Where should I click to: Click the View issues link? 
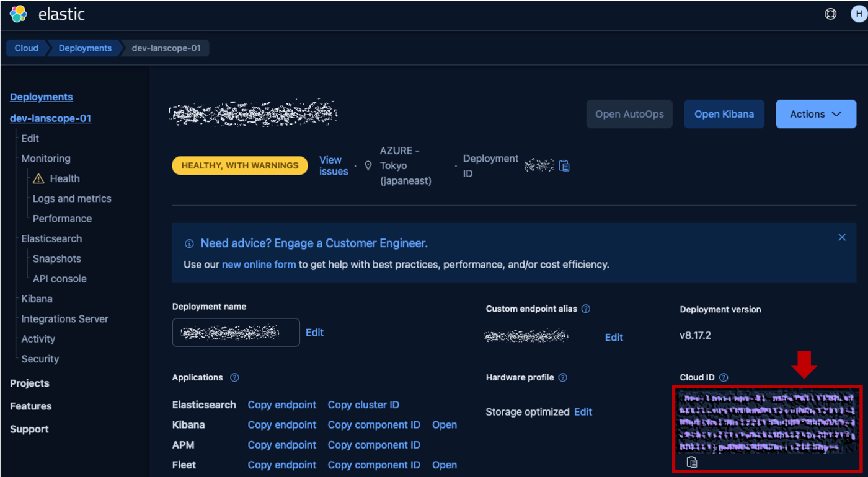click(334, 165)
